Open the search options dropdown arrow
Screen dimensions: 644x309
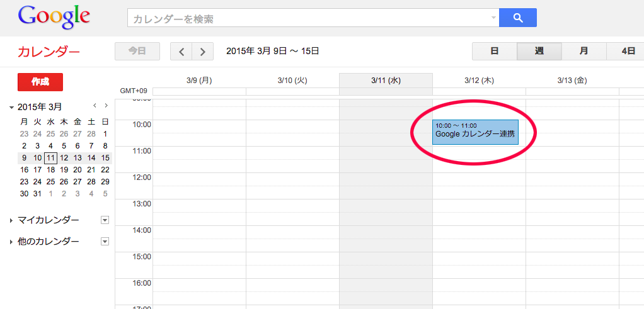(493, 18)
